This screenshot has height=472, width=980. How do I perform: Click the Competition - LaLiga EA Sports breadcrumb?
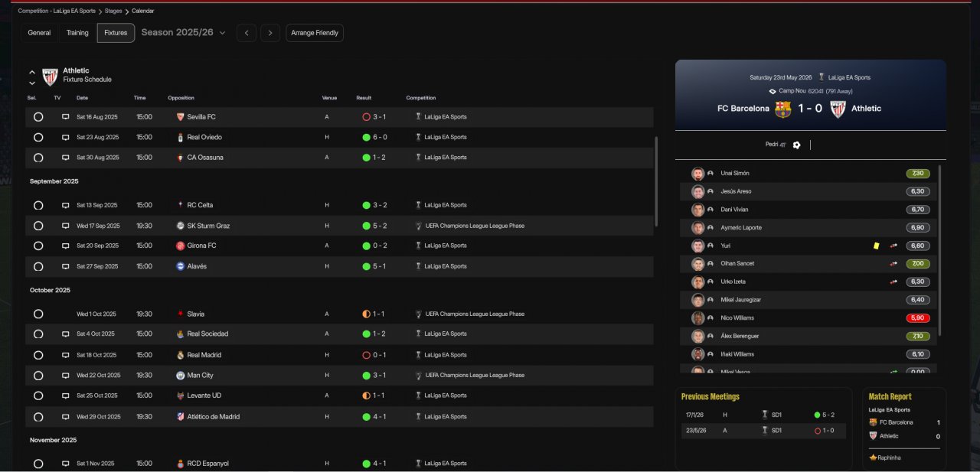point(57,11)
